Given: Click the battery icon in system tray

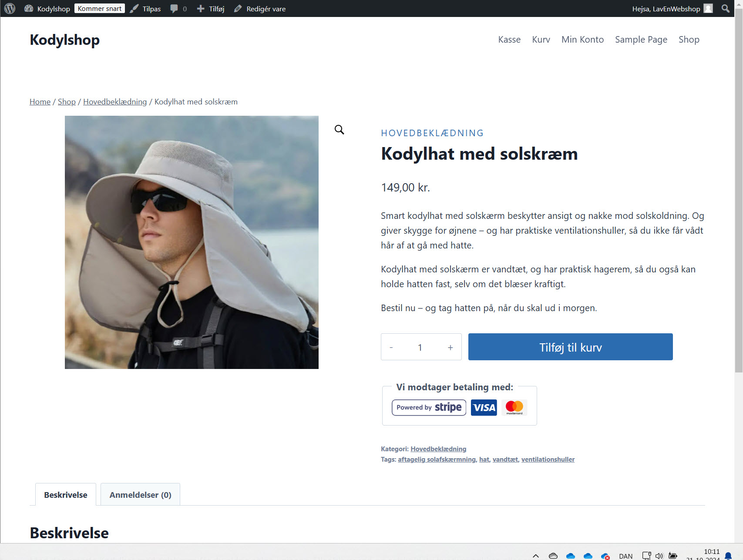Looking at the screenshot, I should coord(672,556).
